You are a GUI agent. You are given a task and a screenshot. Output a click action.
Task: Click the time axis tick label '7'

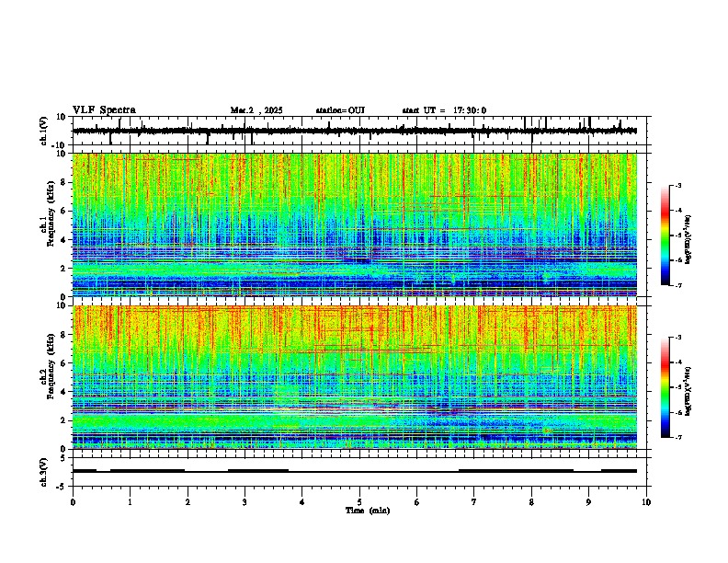click(x=474, y=502)
